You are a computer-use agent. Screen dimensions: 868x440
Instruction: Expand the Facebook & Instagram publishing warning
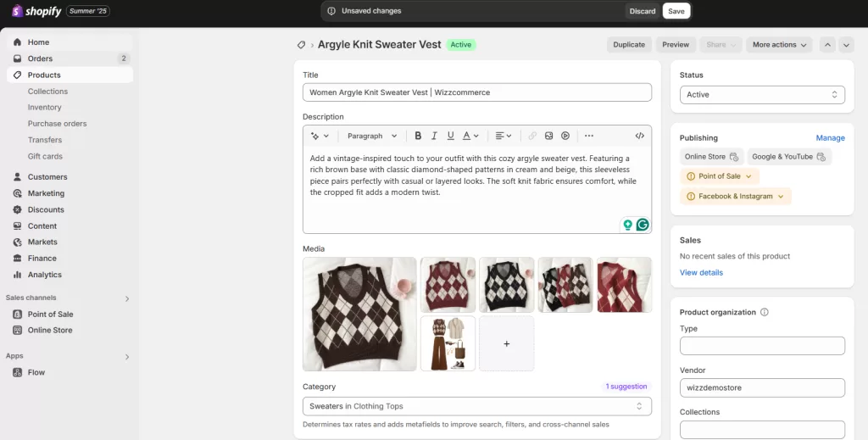point(735,196)
